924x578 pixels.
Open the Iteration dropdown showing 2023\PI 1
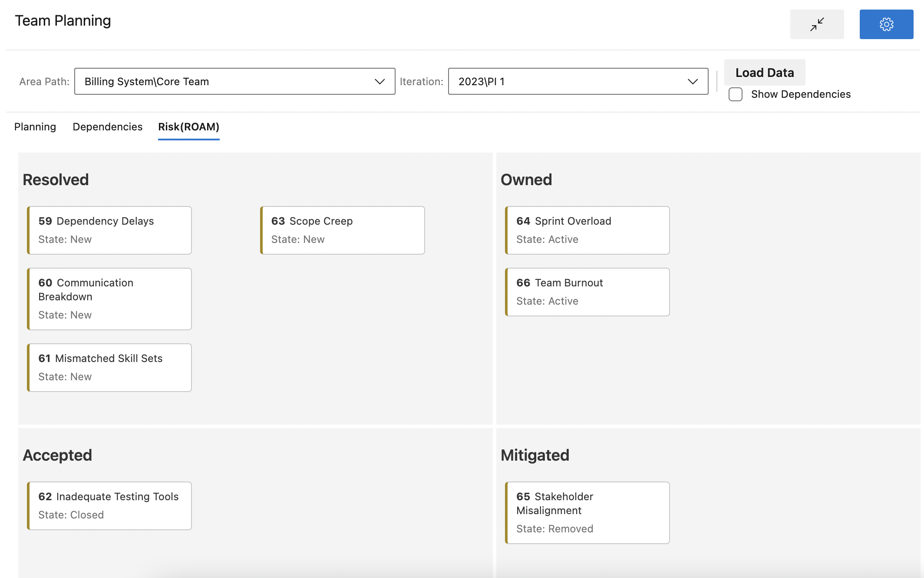coord(693,81)
